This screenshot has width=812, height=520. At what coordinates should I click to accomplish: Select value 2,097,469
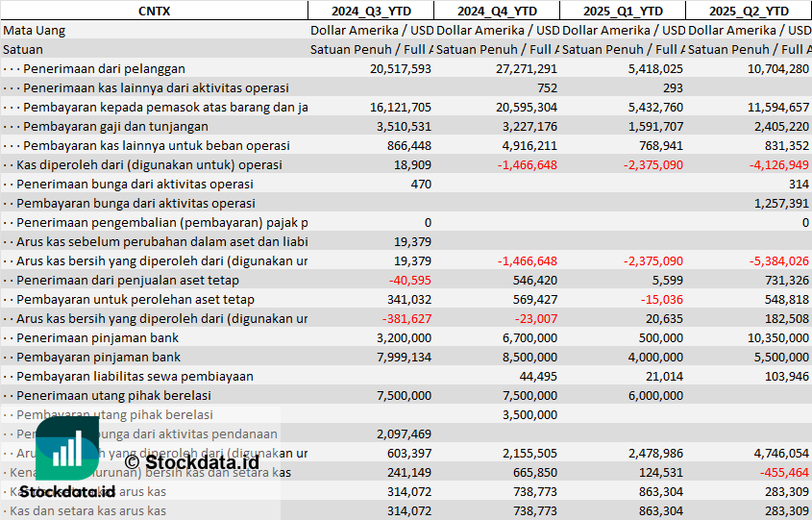pos(404,434)
